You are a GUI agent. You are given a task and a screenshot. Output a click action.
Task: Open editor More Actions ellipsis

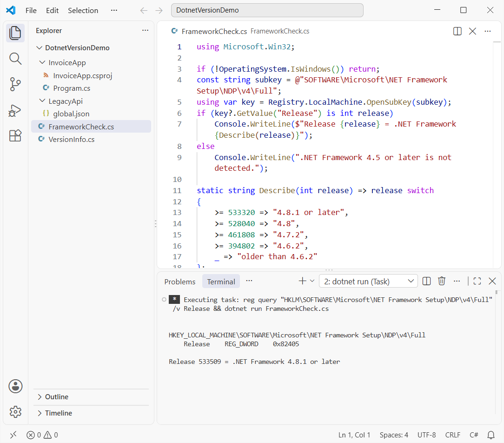(488, 31)
